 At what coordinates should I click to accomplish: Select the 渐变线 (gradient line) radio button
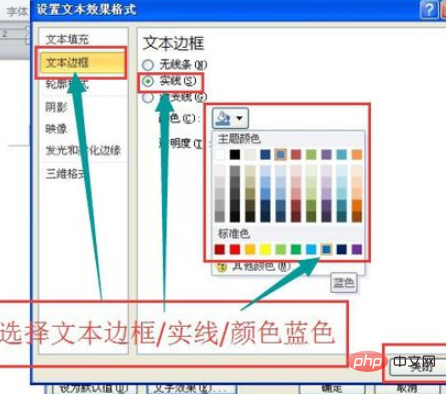[x=148, y=98]
